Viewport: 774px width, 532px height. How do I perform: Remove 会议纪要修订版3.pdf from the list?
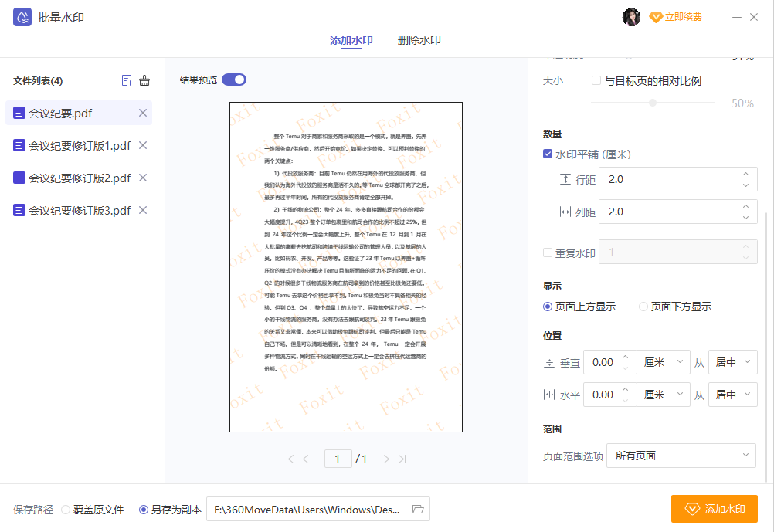tap(142, 210)
